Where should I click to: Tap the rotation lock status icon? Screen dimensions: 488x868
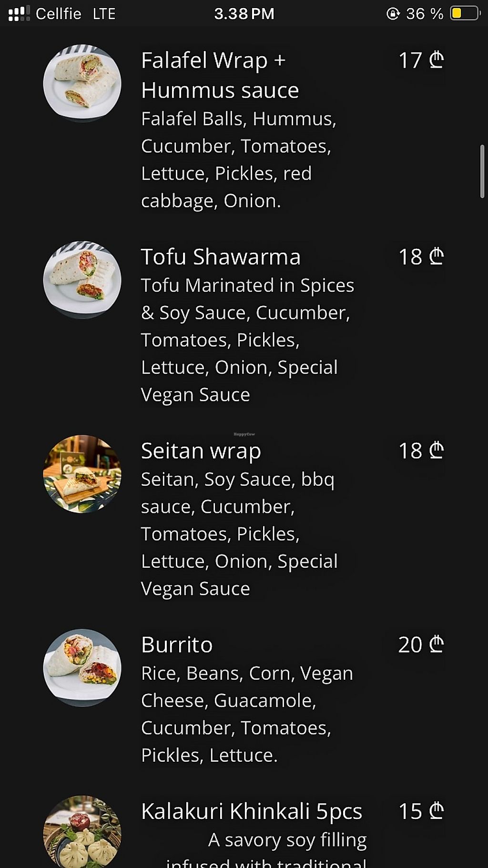point(393,13)
